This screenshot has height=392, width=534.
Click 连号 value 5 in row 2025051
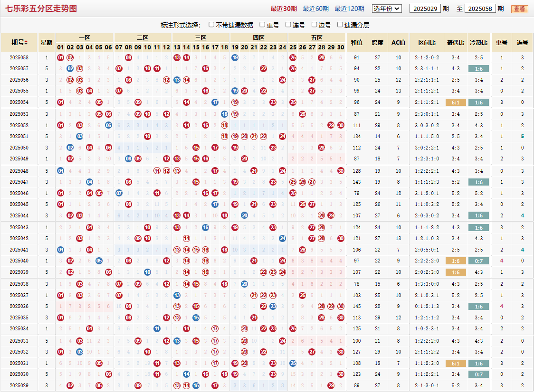523,137
